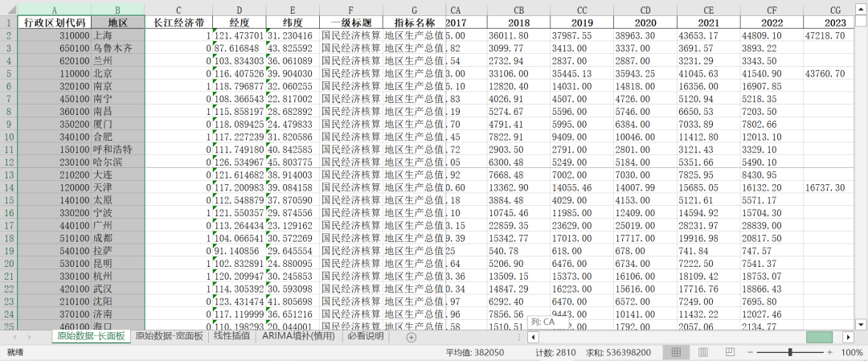Switch to the 原始数据-宽面板 sheet
Image resolution: width=868 pixels, height=361 pixels.
170,336
